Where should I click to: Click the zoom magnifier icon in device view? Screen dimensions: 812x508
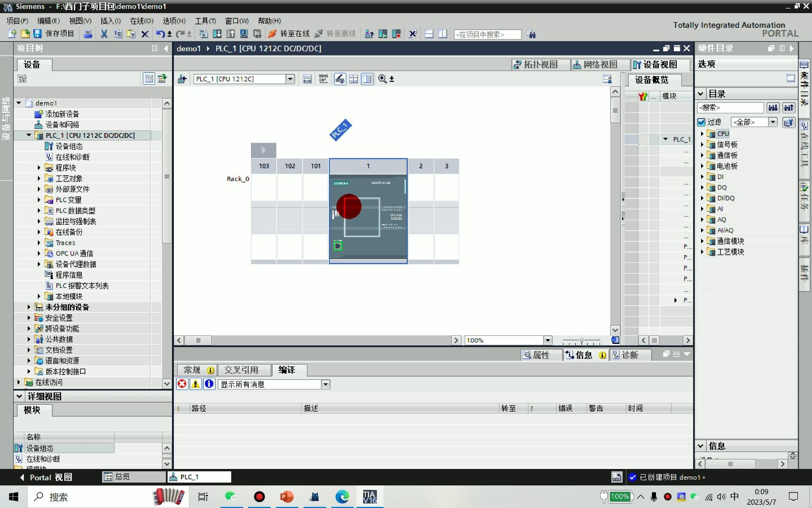point(383,79)
